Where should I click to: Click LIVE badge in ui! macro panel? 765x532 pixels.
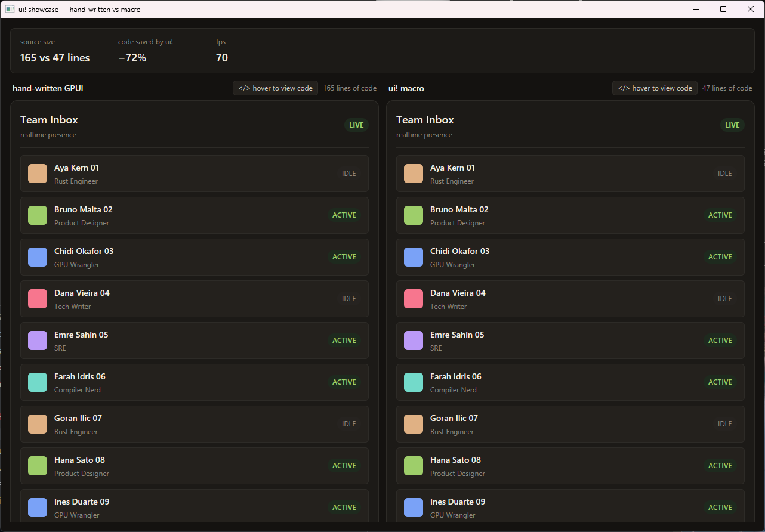click(732, 125)
